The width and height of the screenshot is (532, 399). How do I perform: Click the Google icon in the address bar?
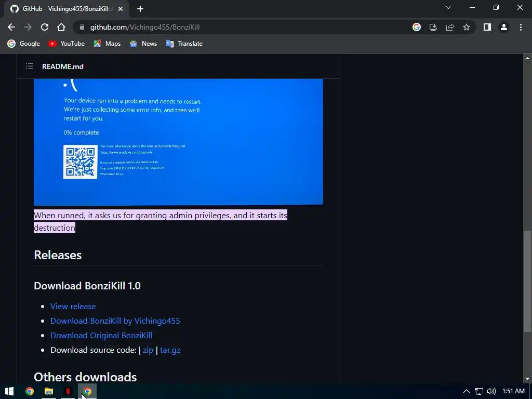pos(417,27)
